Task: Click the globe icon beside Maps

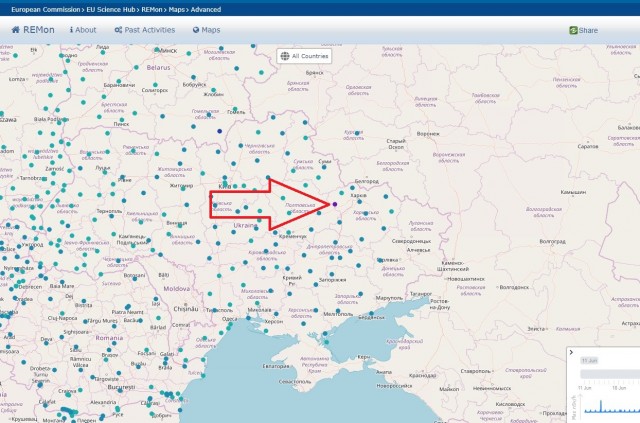Action: (197, 30)
